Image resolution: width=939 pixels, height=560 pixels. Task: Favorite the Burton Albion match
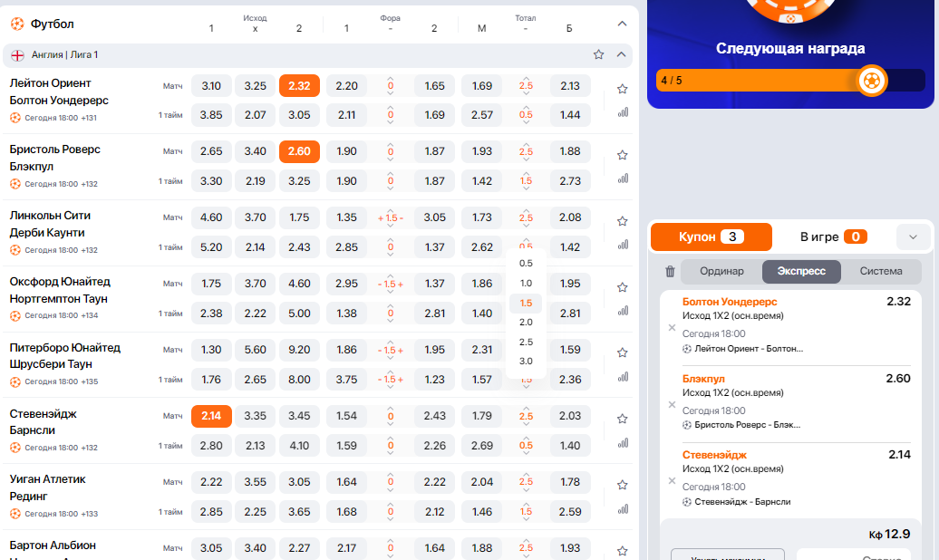(x=622, y=550)
